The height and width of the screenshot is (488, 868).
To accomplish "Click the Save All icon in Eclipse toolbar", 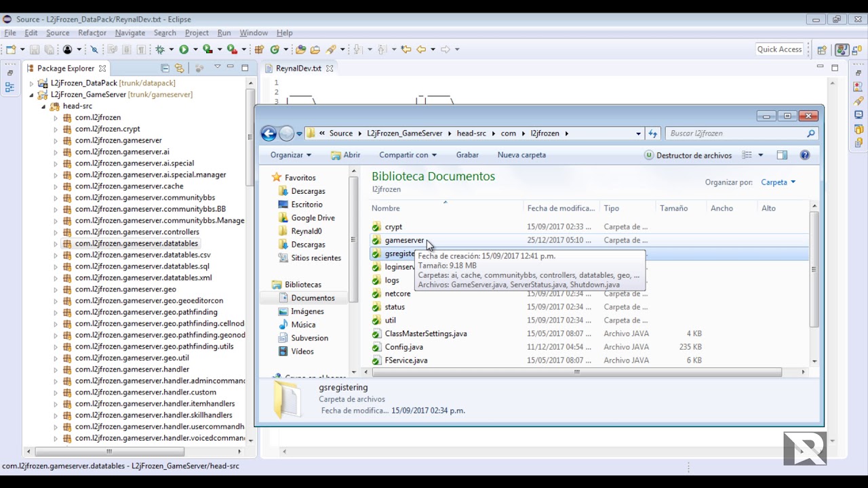I will (49, 49).
